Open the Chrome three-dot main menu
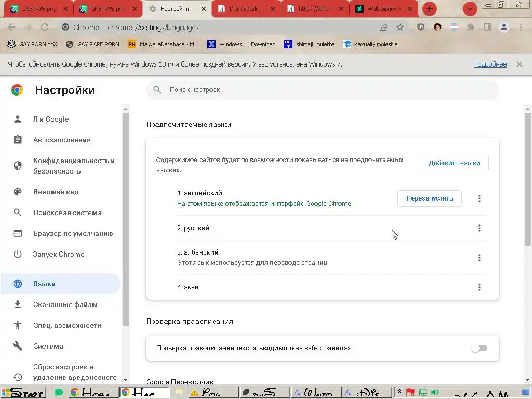Screen dimensions: 532x399 (521, 27)
